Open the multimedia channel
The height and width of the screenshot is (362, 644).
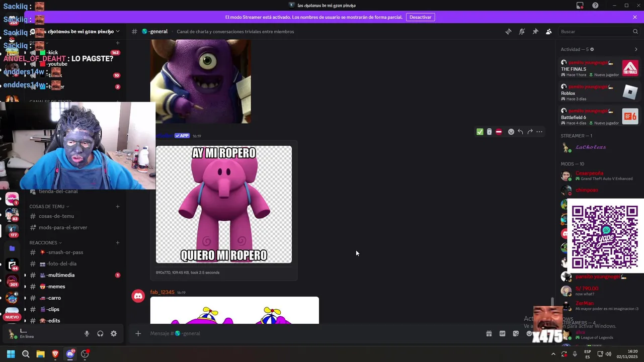point(74,275)
